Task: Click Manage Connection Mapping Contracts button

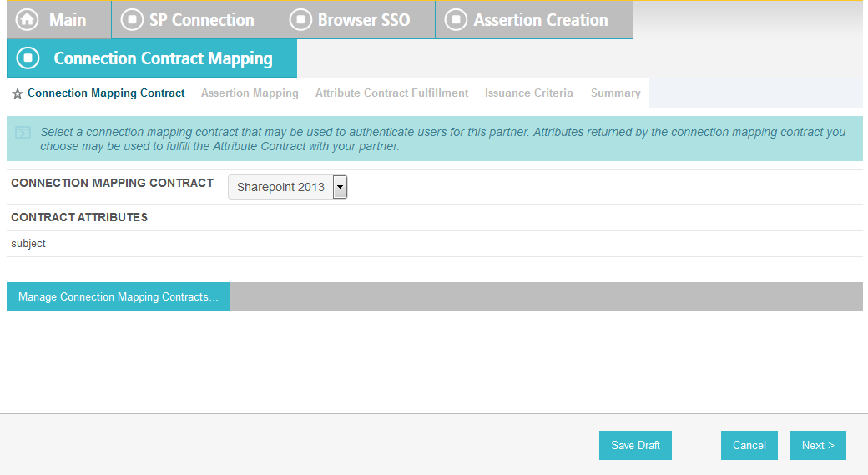Action: pyautogui.click(x=119, y=296)
